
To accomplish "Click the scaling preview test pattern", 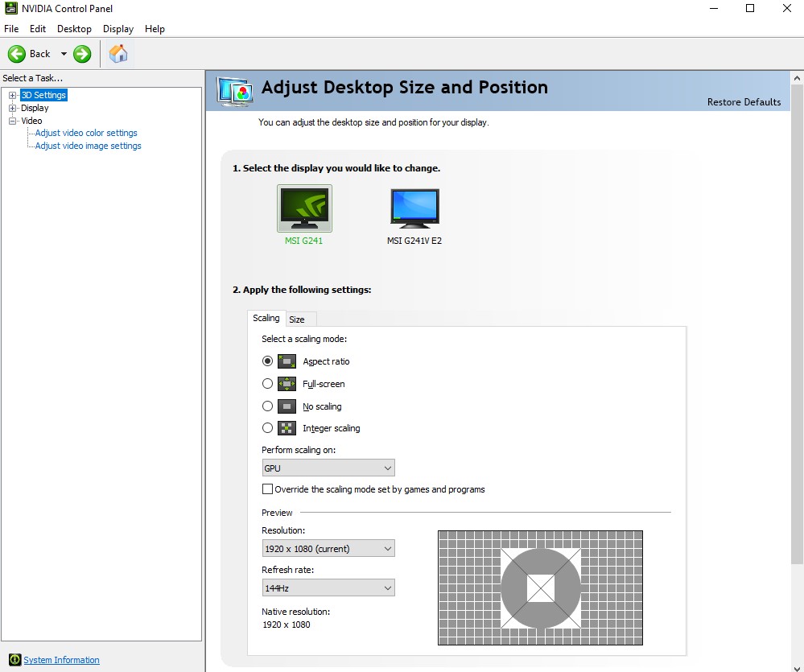I will click(541, 588).
